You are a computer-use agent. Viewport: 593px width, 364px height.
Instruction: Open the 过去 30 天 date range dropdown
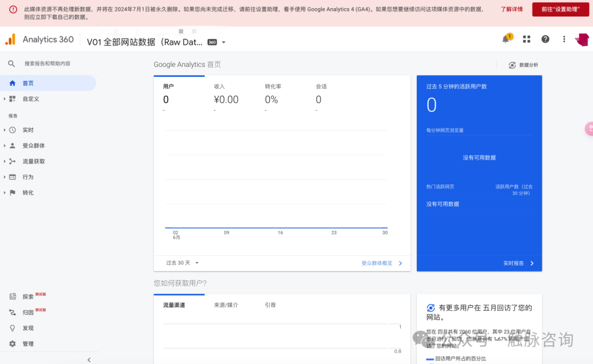point(182,263)
